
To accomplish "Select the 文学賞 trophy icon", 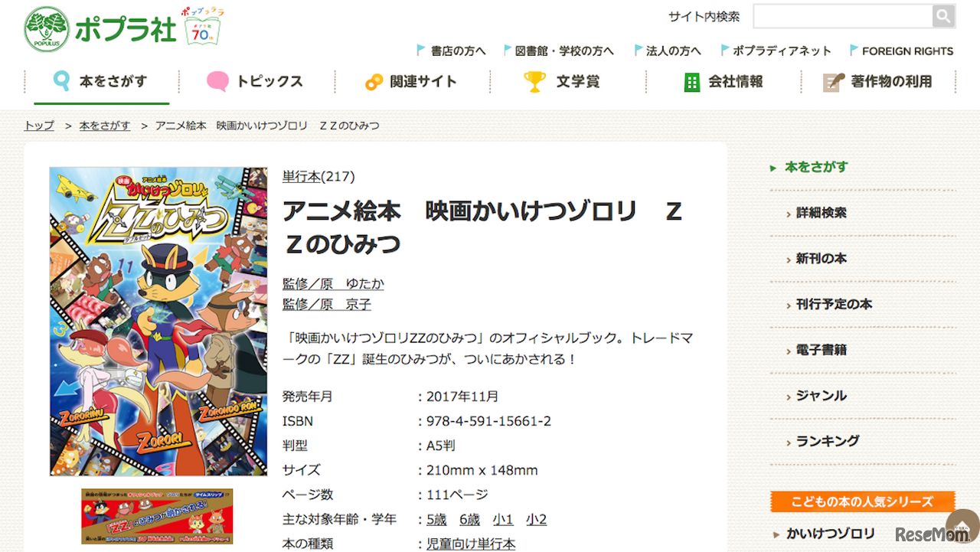I will pyautogui.click(x=534, y=80).
